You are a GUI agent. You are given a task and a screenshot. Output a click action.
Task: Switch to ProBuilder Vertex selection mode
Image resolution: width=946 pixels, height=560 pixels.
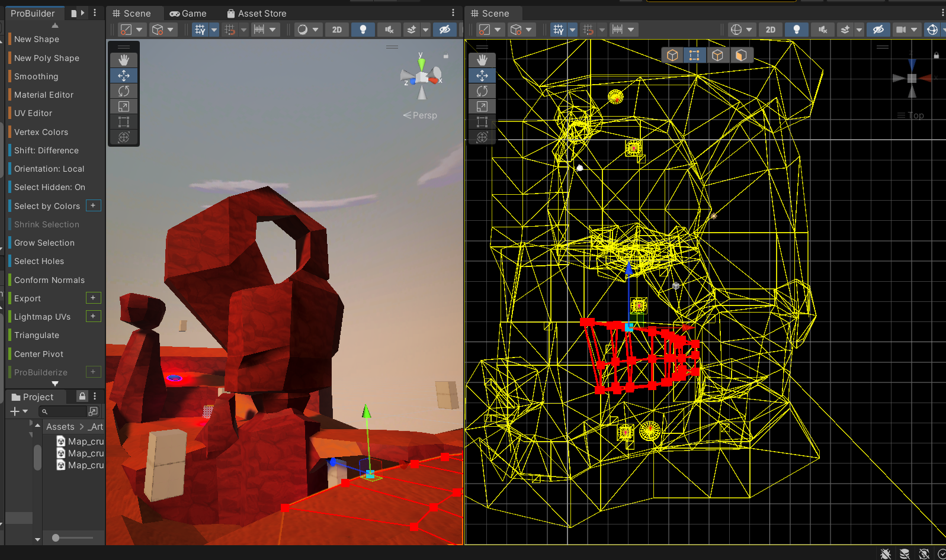(x=694, y=55)
